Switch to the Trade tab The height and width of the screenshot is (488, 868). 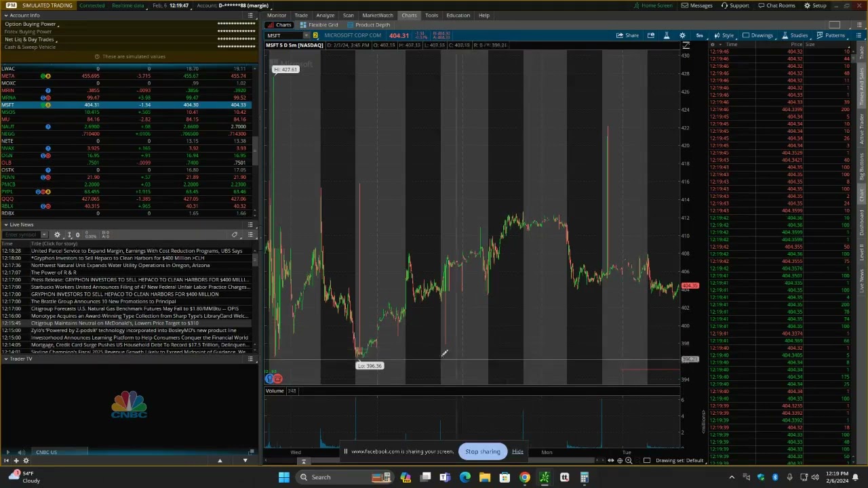click(x=301, y=15)
